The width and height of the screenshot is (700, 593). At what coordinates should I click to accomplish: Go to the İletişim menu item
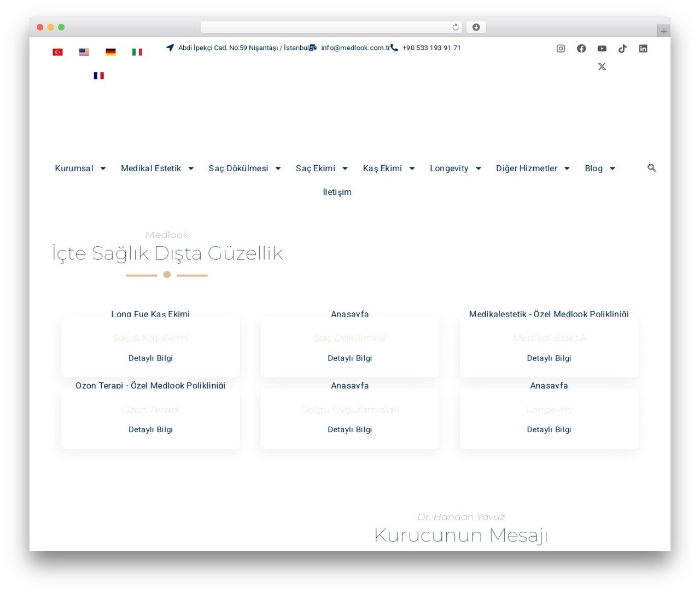[x=337, y=192]
